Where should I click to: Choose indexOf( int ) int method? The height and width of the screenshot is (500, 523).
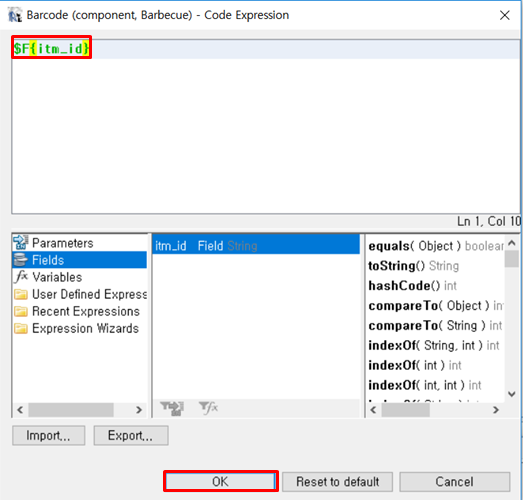[x=415, y=365]
